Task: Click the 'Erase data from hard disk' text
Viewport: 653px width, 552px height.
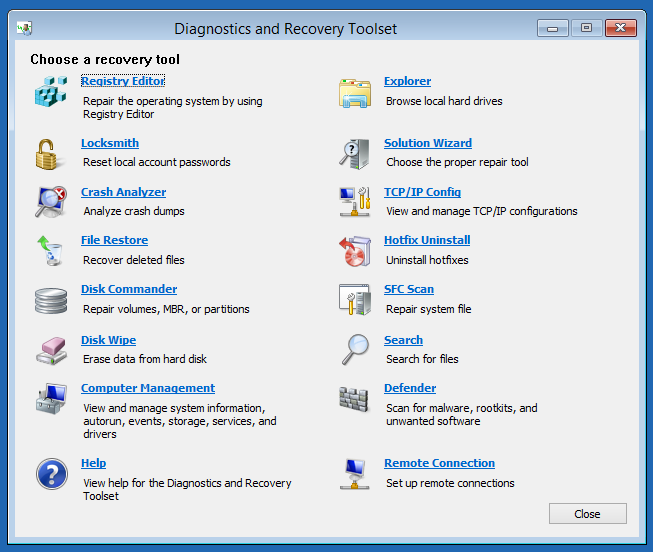Action: pyautogui.click(x=145, y=359)
